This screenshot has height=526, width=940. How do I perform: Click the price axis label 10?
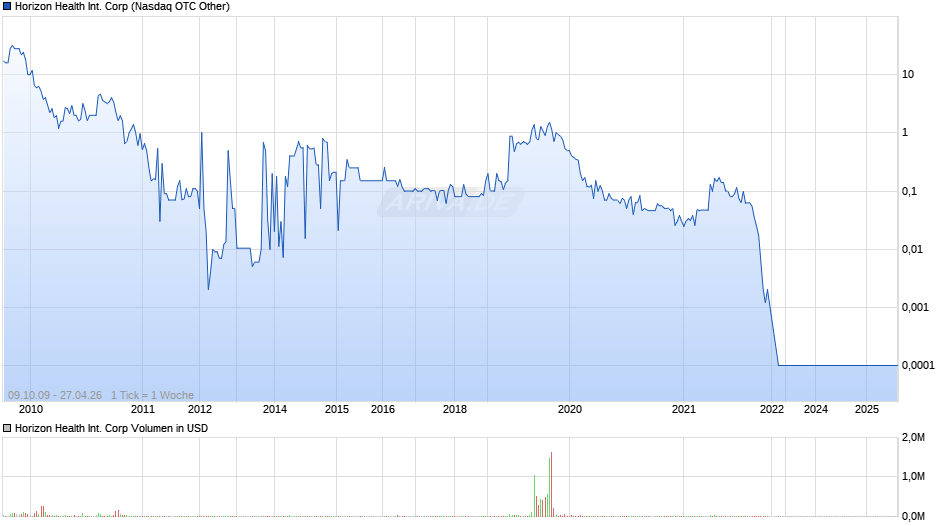pos(908,74)
